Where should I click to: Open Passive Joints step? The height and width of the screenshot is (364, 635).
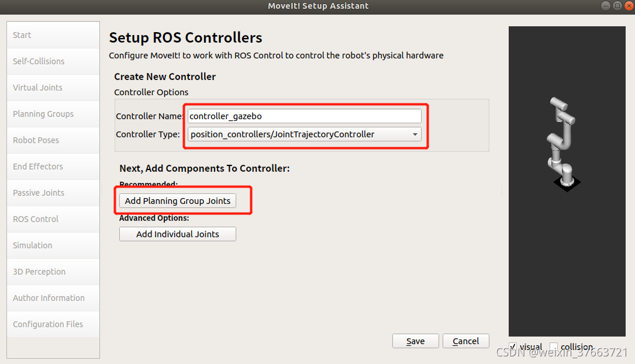tap(53, 193)
